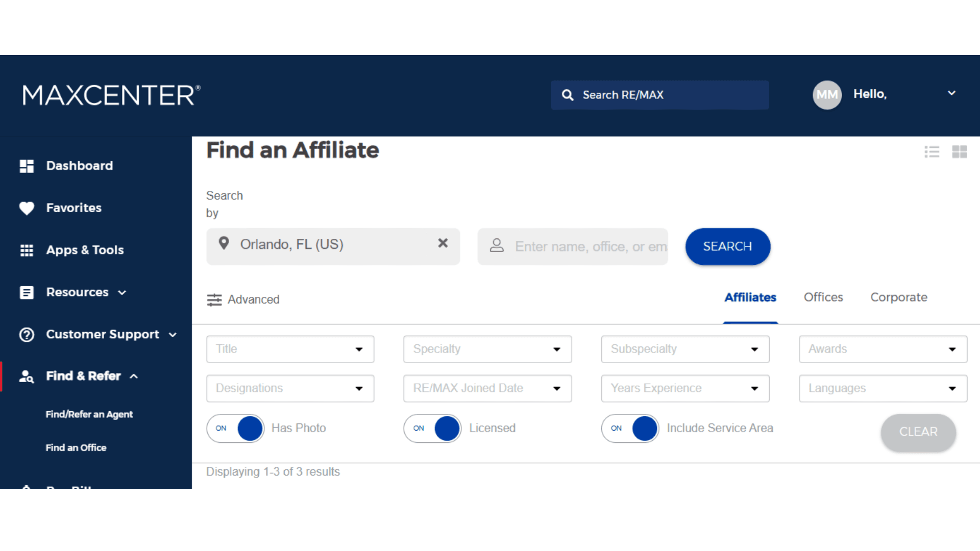Screen dimensions: 980x551
Task: Click the Advanced filter sliders icon
Action: click(x=214, y=299)
